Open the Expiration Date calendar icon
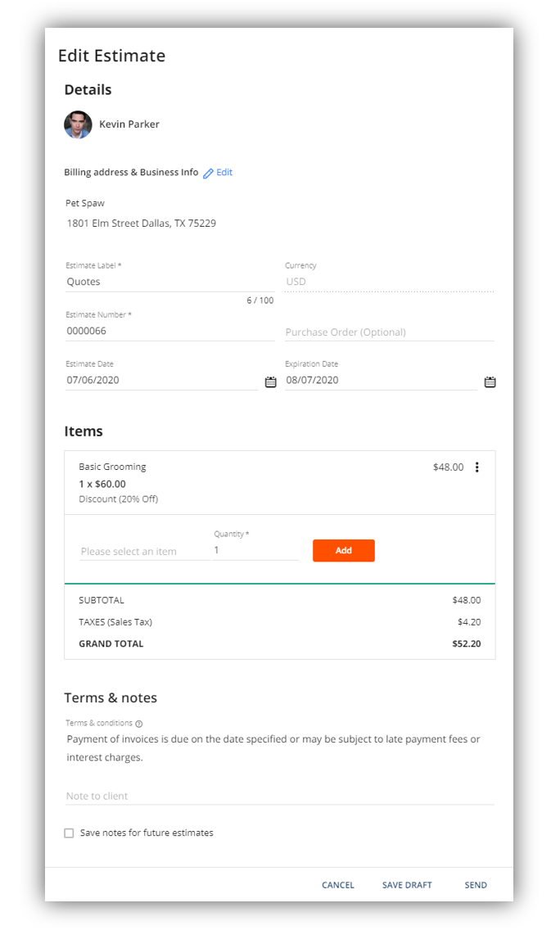Image resolution: width=560 pixels, height=930 pixels. coord(490,382)
